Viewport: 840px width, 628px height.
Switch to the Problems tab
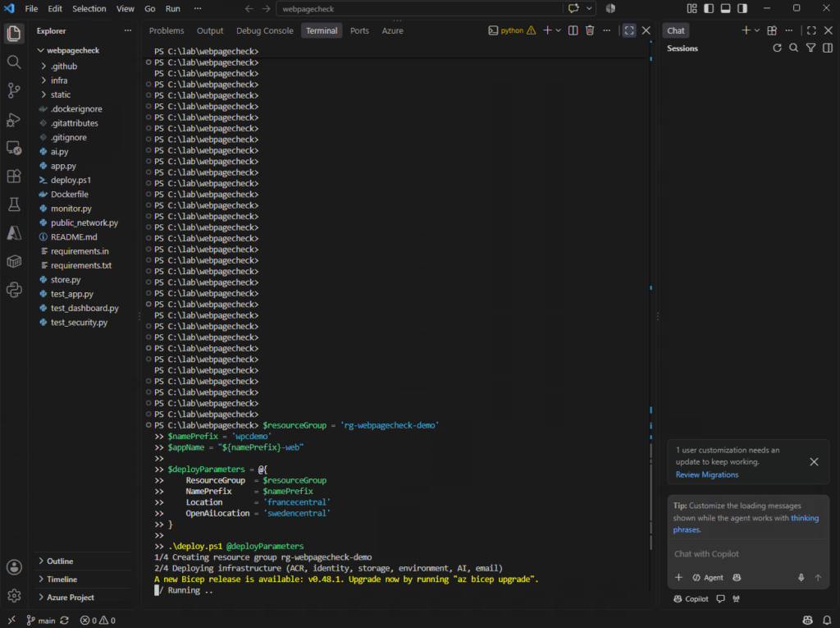coord(167,30)
